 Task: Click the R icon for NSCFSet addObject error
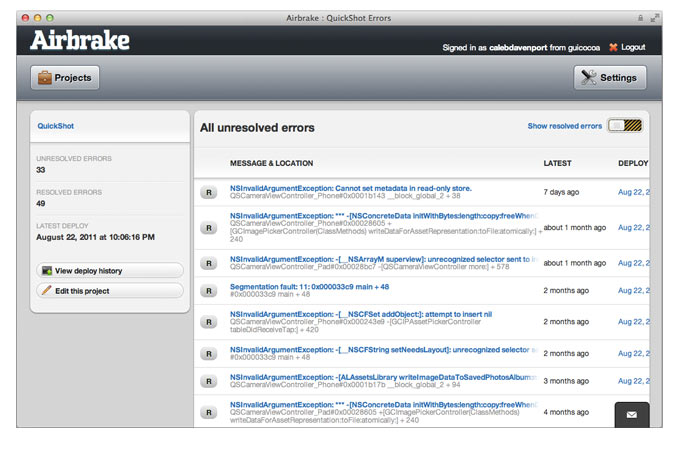[209, 322]
